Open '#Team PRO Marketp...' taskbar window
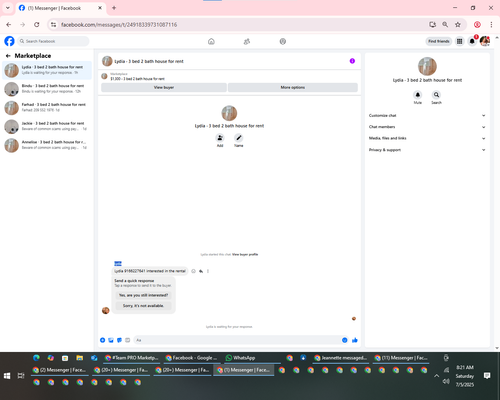Image resolution: width=500 pixels, height=400 pixels. click(x=131, y=358)
